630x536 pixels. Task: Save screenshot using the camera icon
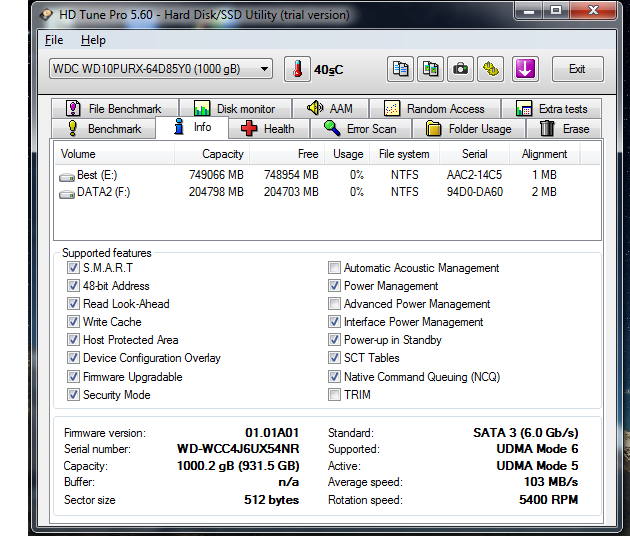[460, 69]
